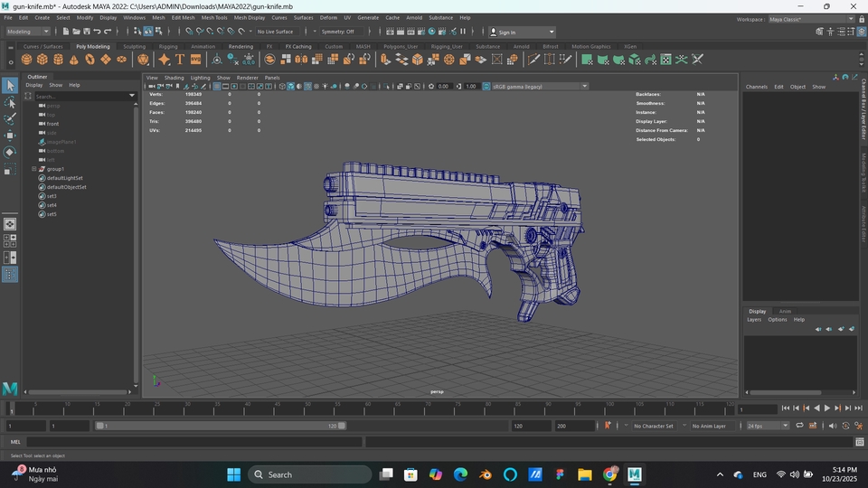
Task: Click the polygon Type text tool icon
Action: tap(179, 60)
